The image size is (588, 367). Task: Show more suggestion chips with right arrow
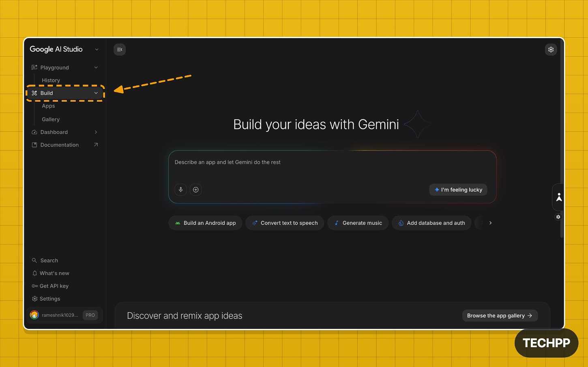(490, 223)
